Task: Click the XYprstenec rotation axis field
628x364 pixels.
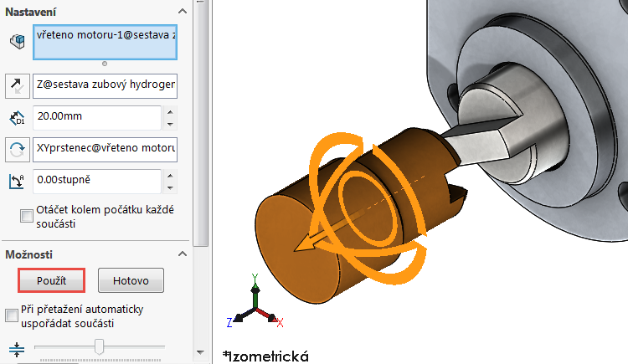Action: (105, 149)
